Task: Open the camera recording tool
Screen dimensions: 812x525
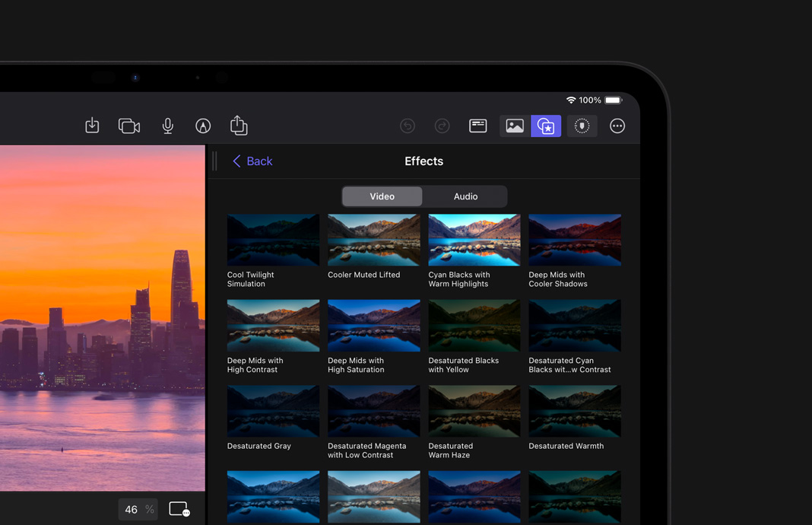Action: [x=128, y=126]
